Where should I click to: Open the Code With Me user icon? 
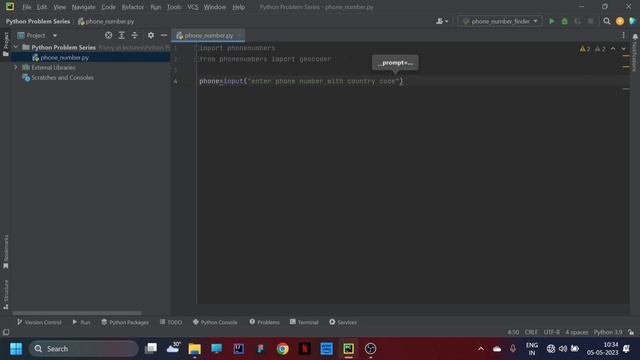[x=439, y=21]
